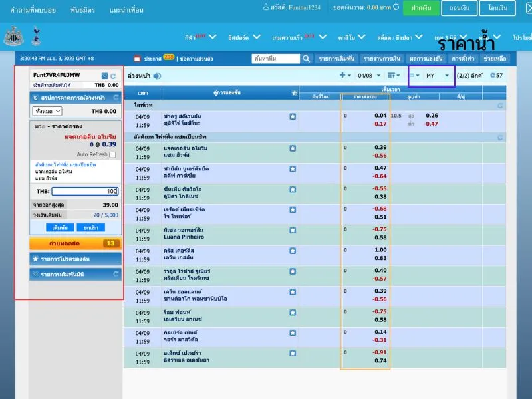This screenshot has width=532, height=399.
Task: Refresh the สรุปการคาดการณ์ล่วงหน้า panel
Action: 116,98
